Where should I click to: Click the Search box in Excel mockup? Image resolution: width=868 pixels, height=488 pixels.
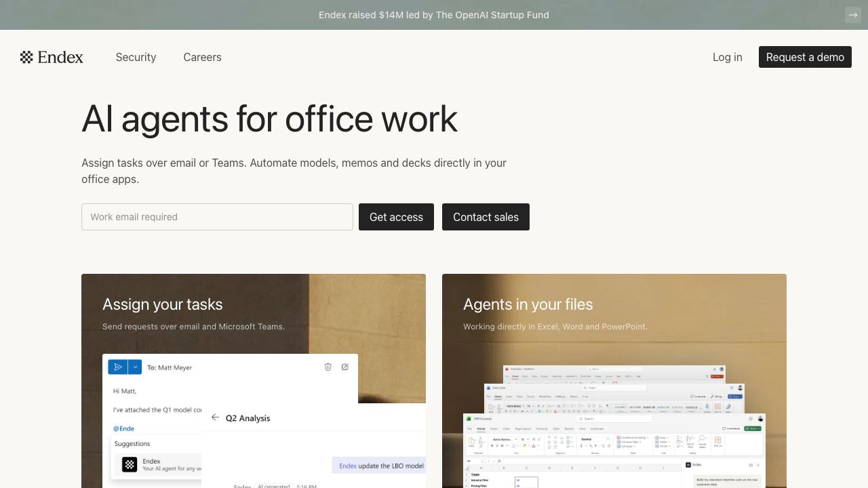(614, 419)
